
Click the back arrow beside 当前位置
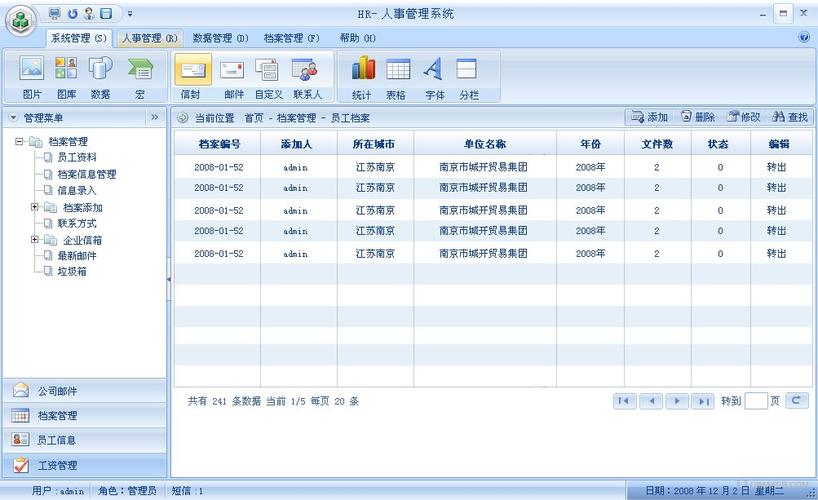pyautogui.click(x=183, y=118)
